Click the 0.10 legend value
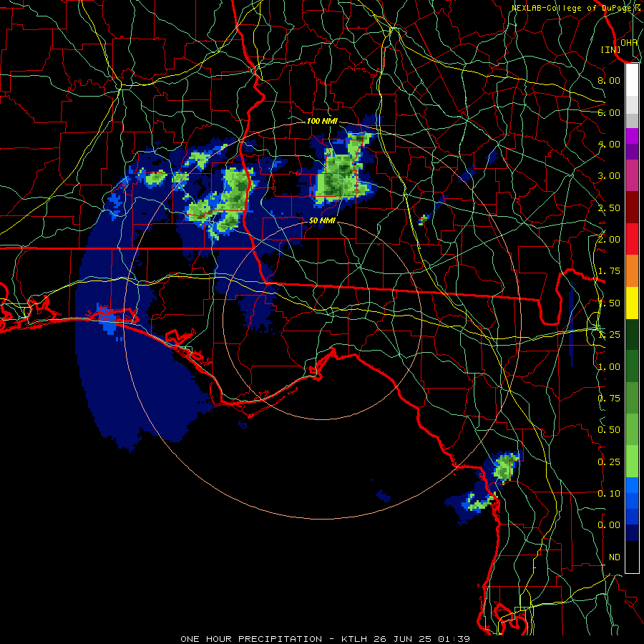The height and width of the screenshot is (644, 644). tap(609, 494)
